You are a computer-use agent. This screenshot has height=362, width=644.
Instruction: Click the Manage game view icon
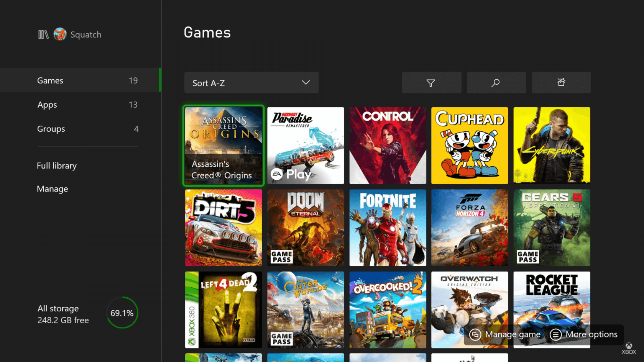click(x=475, y=334)
